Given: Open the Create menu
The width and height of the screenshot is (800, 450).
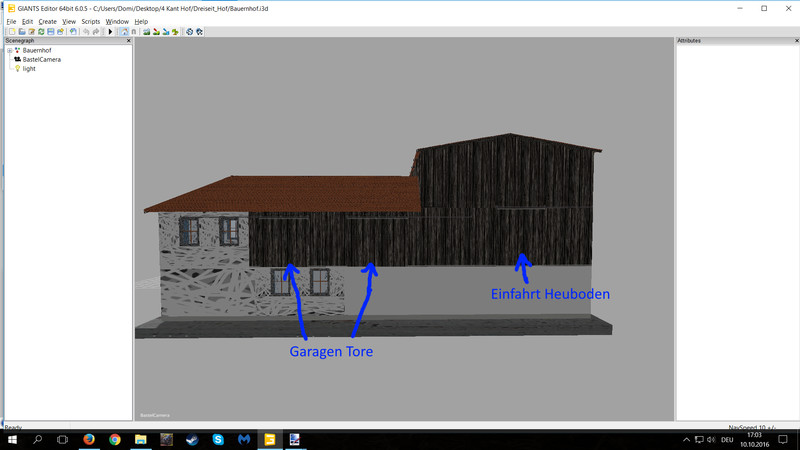Looking at the screenshot, I should click(x=47, y=21).
